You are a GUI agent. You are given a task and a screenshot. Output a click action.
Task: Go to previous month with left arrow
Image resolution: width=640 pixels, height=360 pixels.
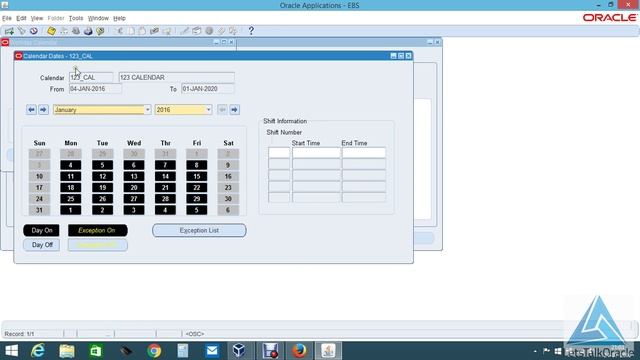[x=31, y=110]
